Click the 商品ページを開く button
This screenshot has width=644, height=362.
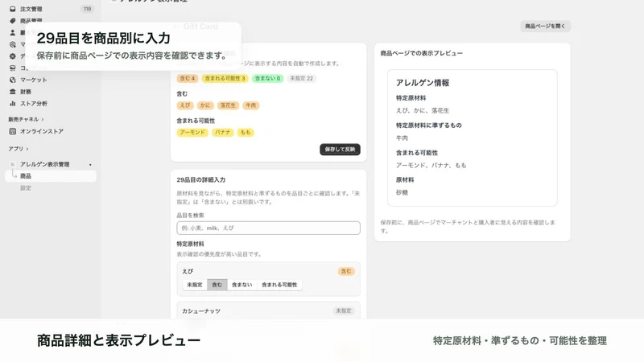coord(545,27)
